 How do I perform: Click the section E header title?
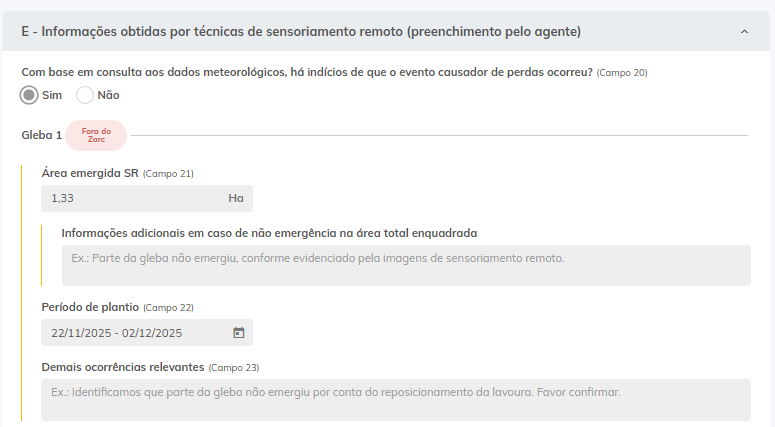[301, 32]
